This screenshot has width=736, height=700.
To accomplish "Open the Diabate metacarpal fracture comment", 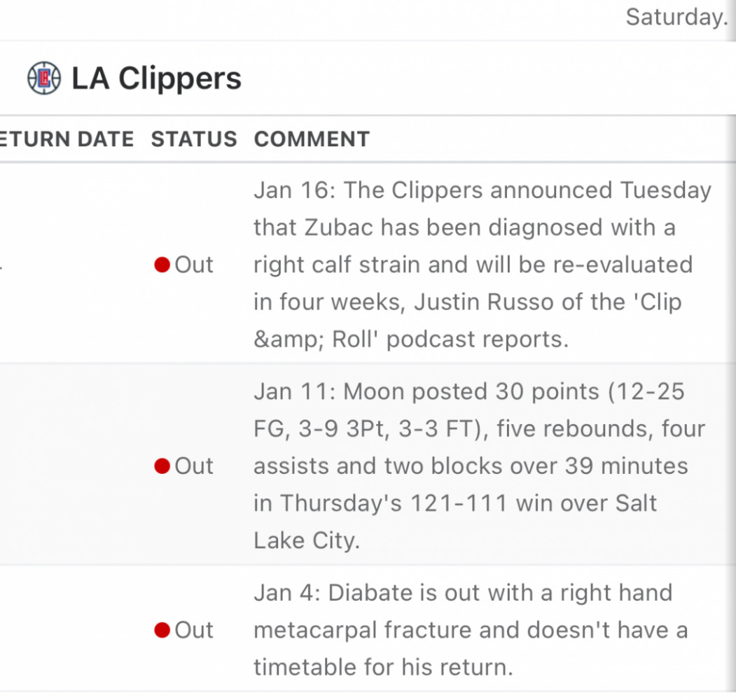I will tap(471, 630).
